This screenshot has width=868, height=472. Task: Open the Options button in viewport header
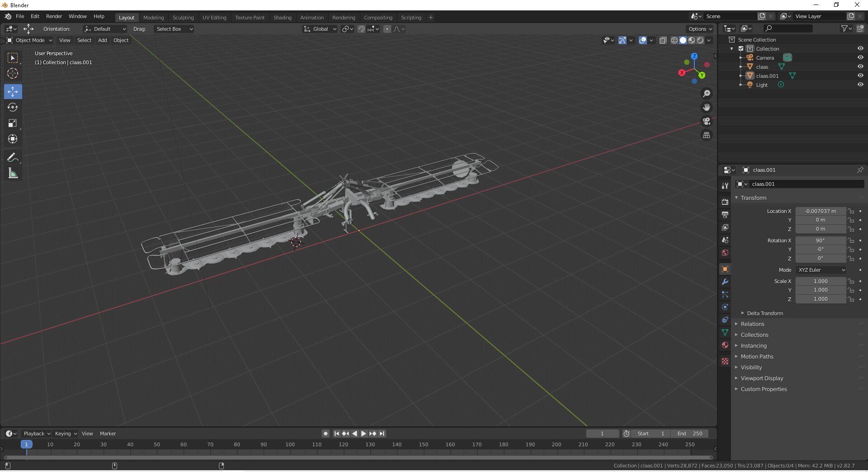(700, 29)
